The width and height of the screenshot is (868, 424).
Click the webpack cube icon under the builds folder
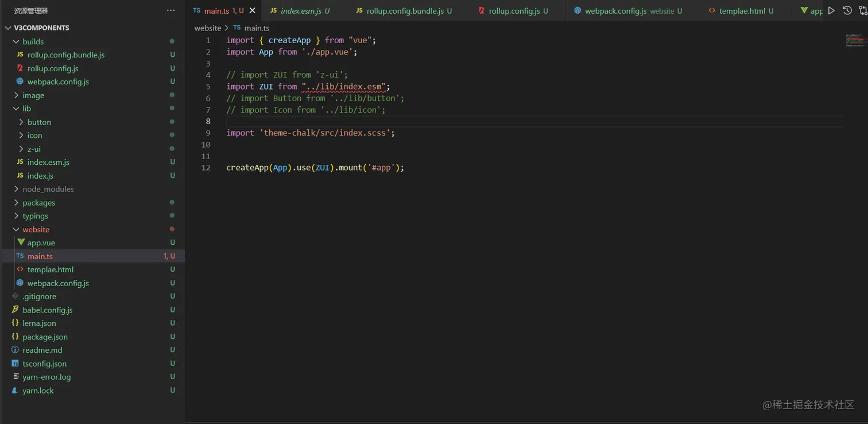pos(20,82)
